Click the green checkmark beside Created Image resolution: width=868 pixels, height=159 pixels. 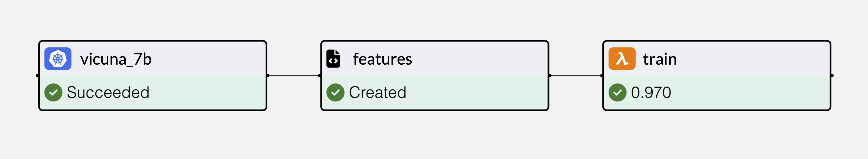tap(335, 92)
